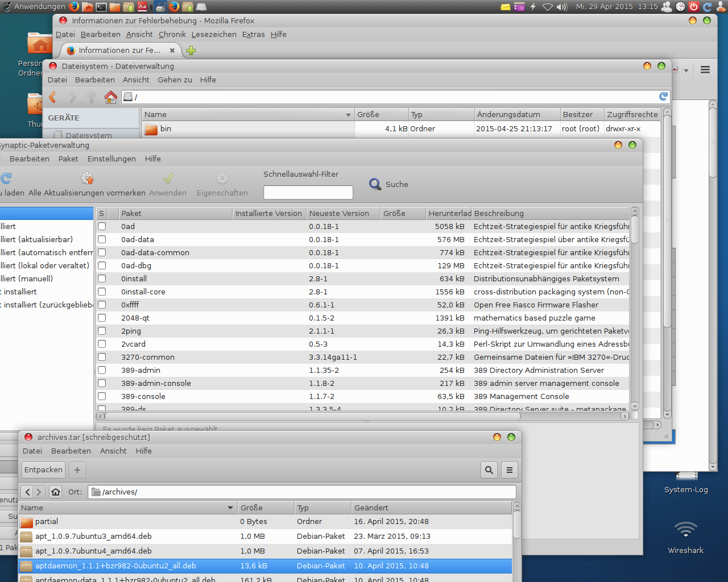The width and height of the screenshot is (728, 582).
Task: Tick checkbox for package 0ad-data-common
Action: tap(102, 252)
